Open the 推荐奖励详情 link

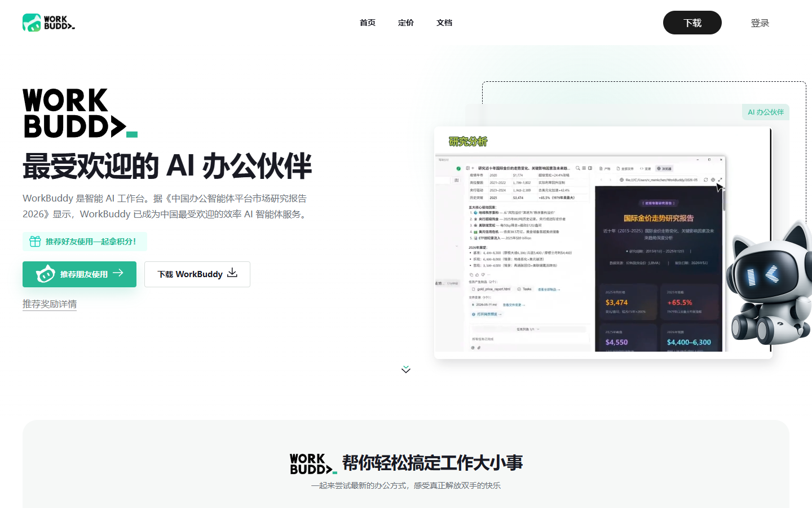tap(50, 304)
